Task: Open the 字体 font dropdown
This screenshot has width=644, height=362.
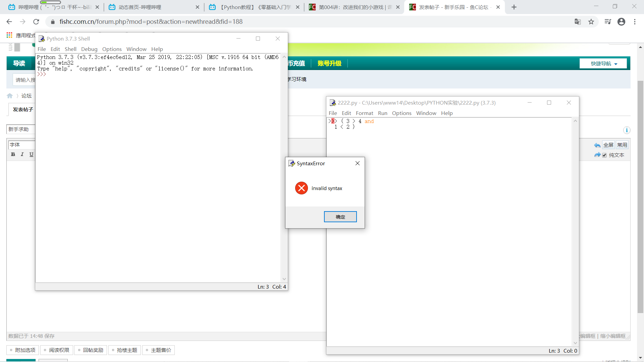Action: click(x=21, y=145)
